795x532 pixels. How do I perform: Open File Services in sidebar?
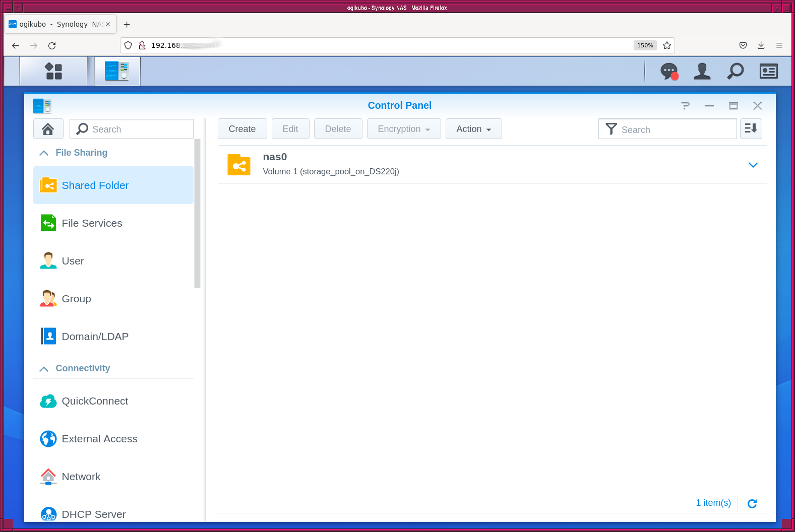click(x=92, y=223)
